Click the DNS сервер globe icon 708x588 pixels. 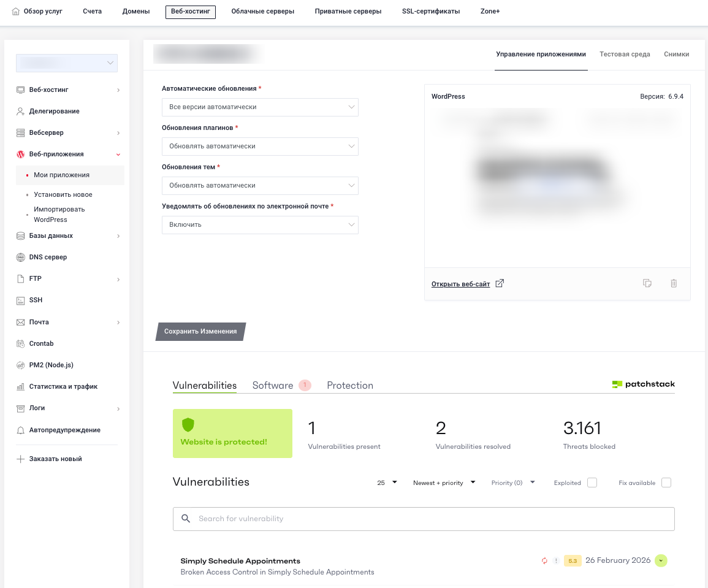(20, 258)
